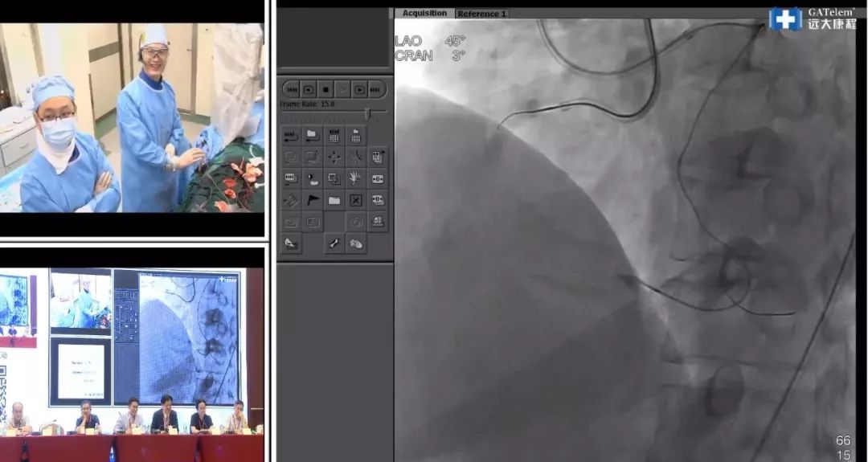Click the frame number 66 readout
Screen dimensions: 868x462
[x=843, y=440]
